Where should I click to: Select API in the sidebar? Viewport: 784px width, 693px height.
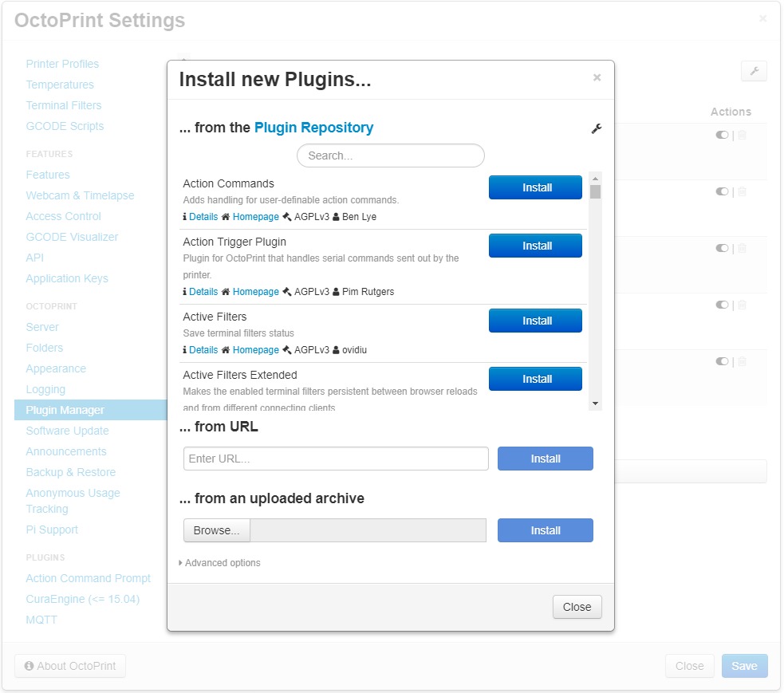[35, 258]
